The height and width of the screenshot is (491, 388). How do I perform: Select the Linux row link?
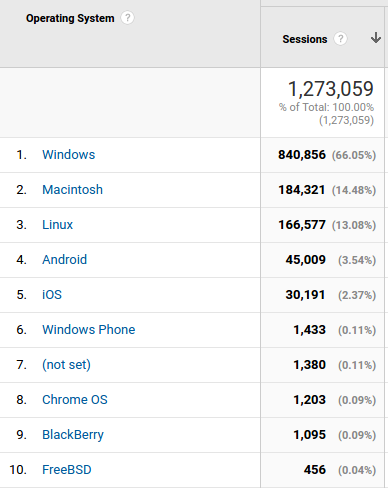57,225
